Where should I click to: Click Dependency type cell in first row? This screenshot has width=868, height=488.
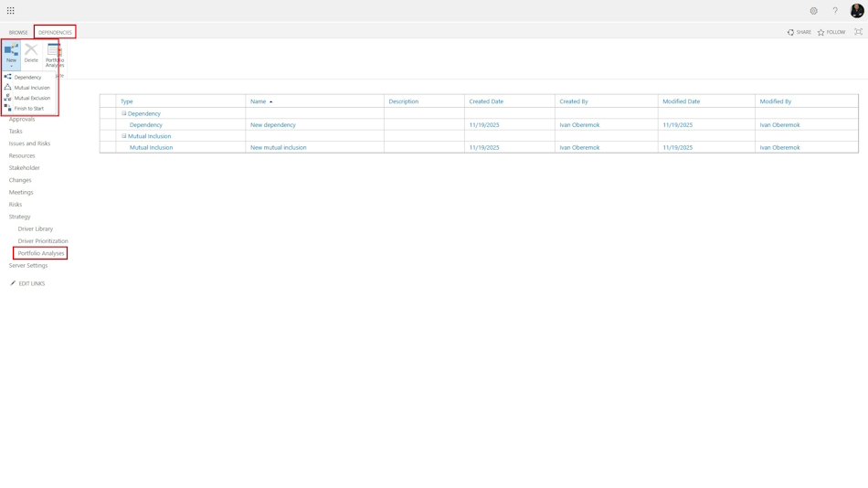[145, 124]
